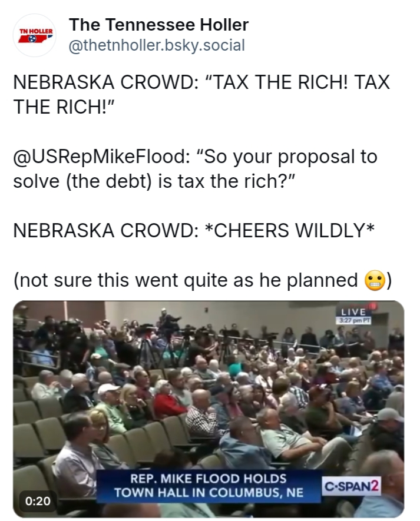This screenshot has height=521, width=420.
Task: Open the TN Holler profile avatar
Action: tap(35, 35)
